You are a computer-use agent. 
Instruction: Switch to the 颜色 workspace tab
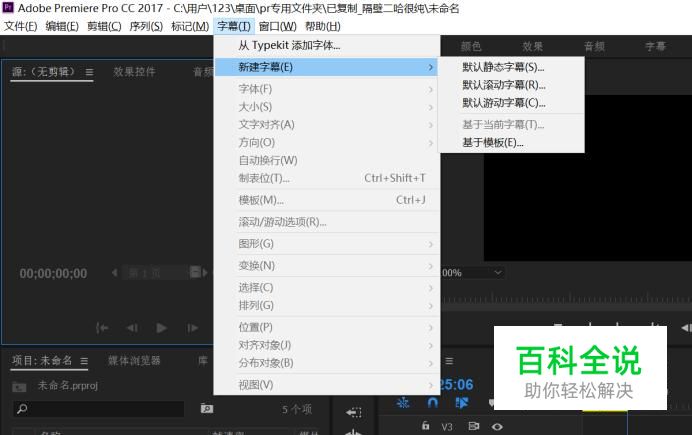coord(471,46)
